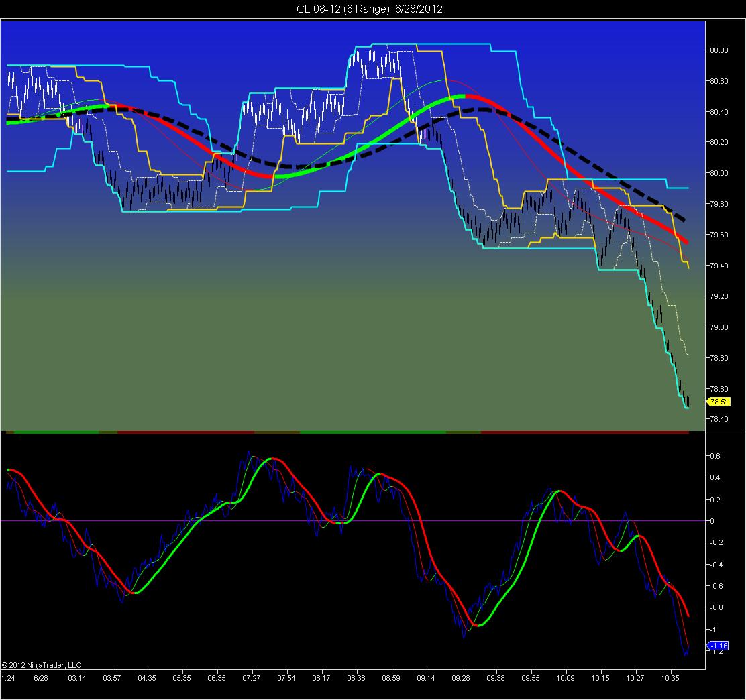This screenshot has height=700, width=746.
Task: Click the 80.20 price axis label
Action: pyautogui.click(x=719, y=142)
